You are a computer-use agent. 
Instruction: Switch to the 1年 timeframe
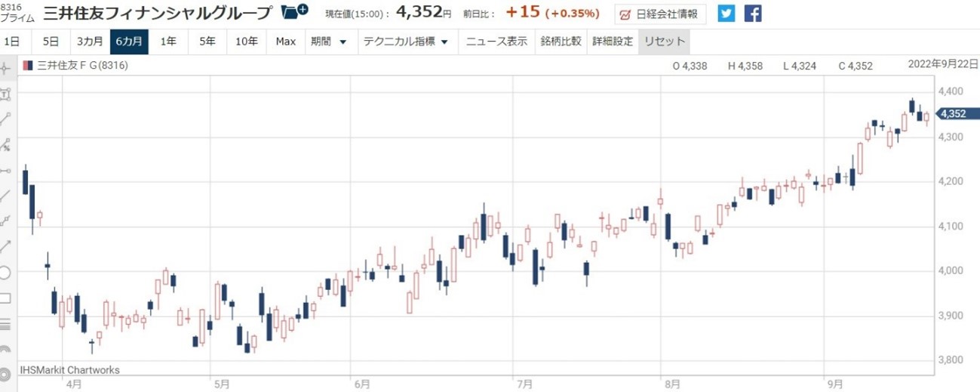[x=168, y=42]
